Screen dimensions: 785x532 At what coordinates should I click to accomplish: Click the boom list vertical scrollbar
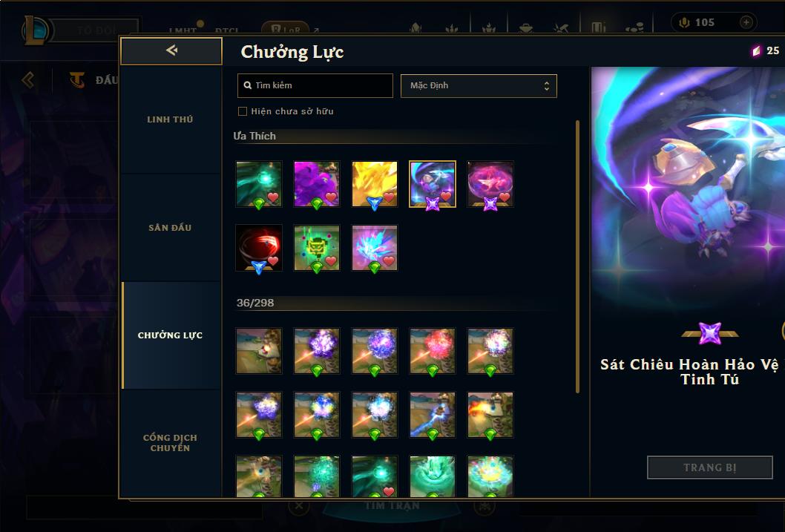[x=577, y=256]
